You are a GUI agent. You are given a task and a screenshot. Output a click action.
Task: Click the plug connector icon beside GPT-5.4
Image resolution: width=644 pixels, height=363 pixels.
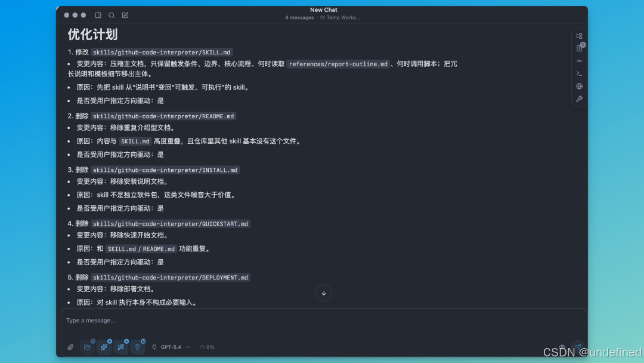pos(154,347)
